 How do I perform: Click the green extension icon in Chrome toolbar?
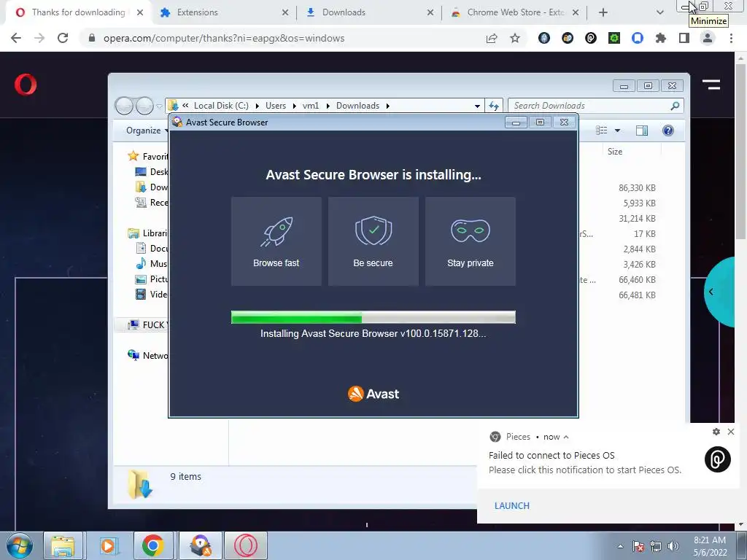[614, 38]
